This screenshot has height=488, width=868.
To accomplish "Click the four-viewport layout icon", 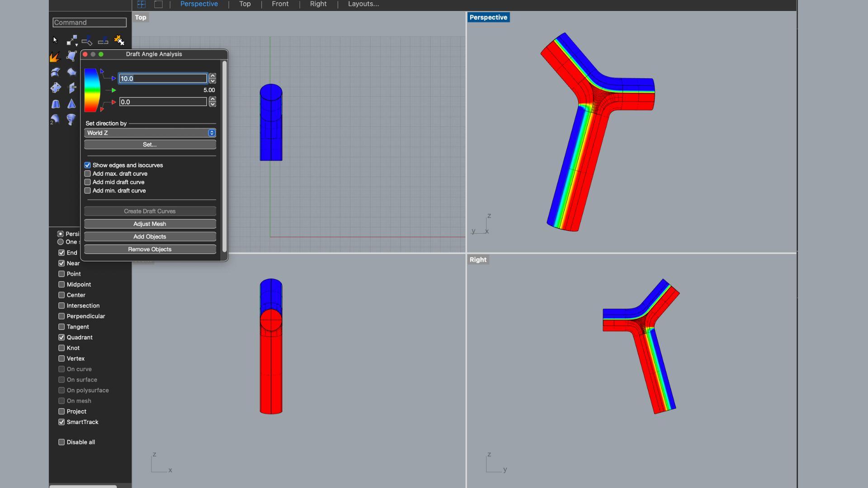I will (142, 4).
